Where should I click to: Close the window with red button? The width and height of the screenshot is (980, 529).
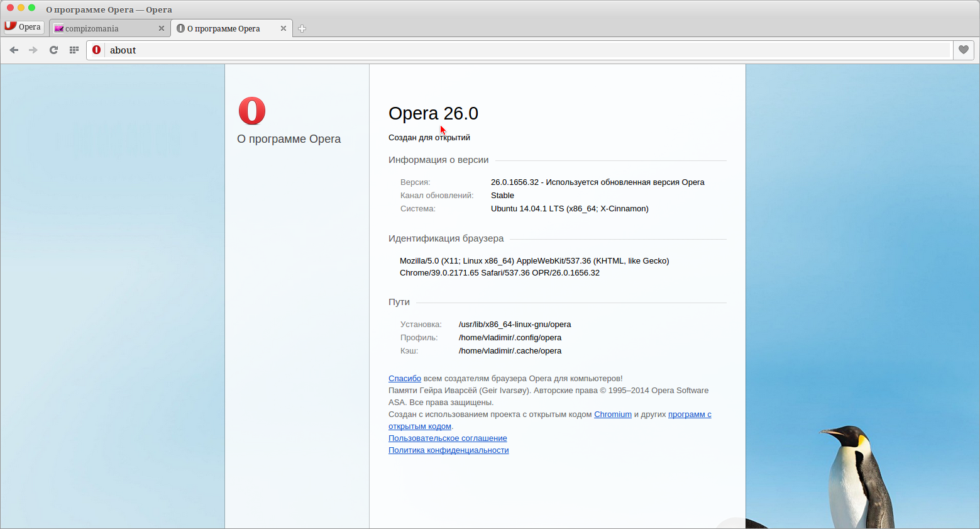[10, 8]
